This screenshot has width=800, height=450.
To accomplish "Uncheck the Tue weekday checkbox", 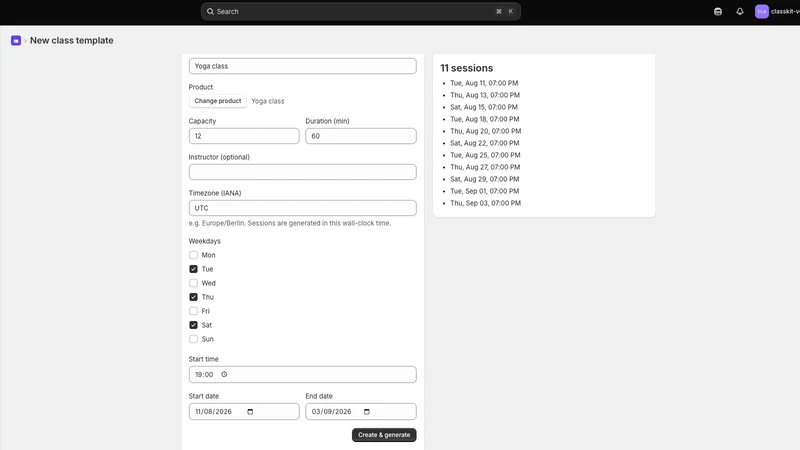I will pos(193,269).
